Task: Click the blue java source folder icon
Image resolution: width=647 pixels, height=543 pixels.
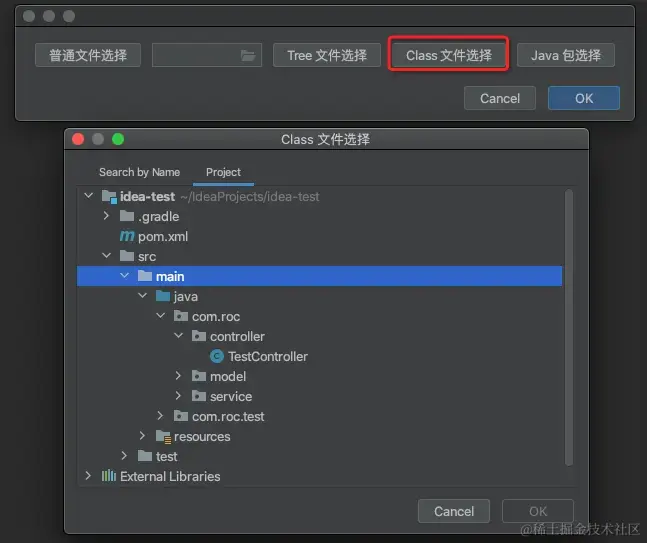Action: pos(163,296)
